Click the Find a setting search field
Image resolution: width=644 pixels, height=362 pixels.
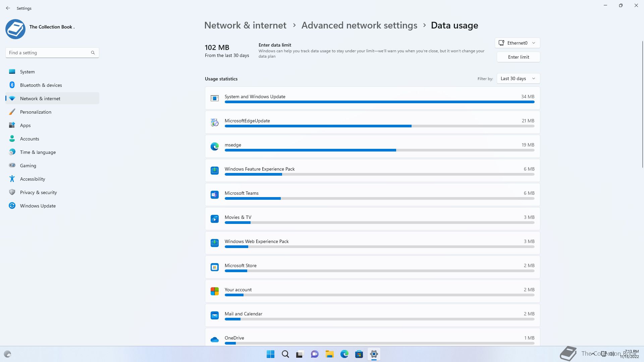click(x=52, y=53)
